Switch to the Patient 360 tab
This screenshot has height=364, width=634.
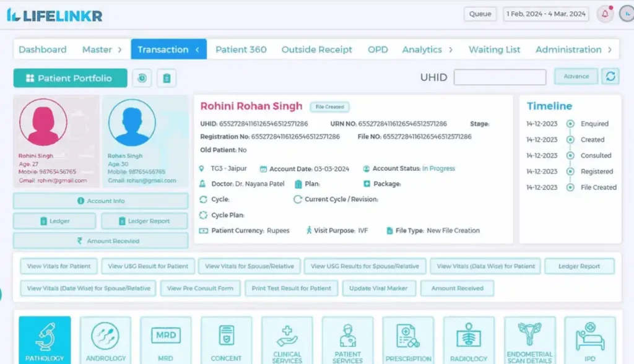[x=241, y=49]
